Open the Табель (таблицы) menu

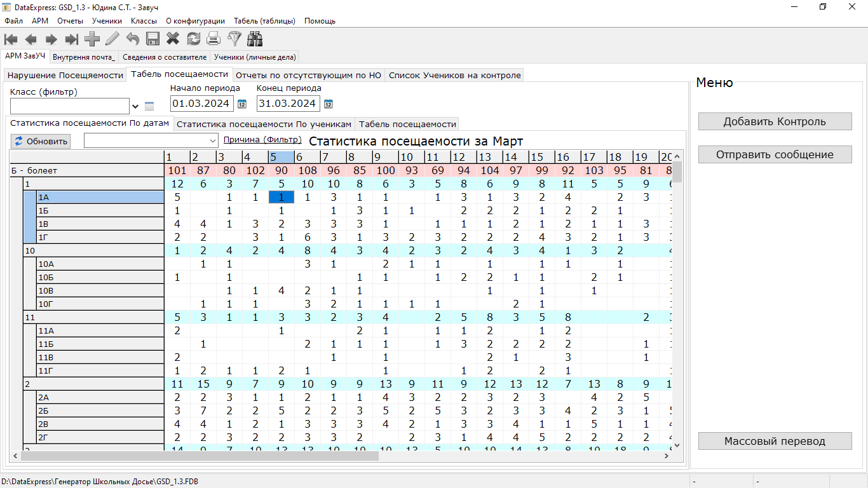click(264, 21)
